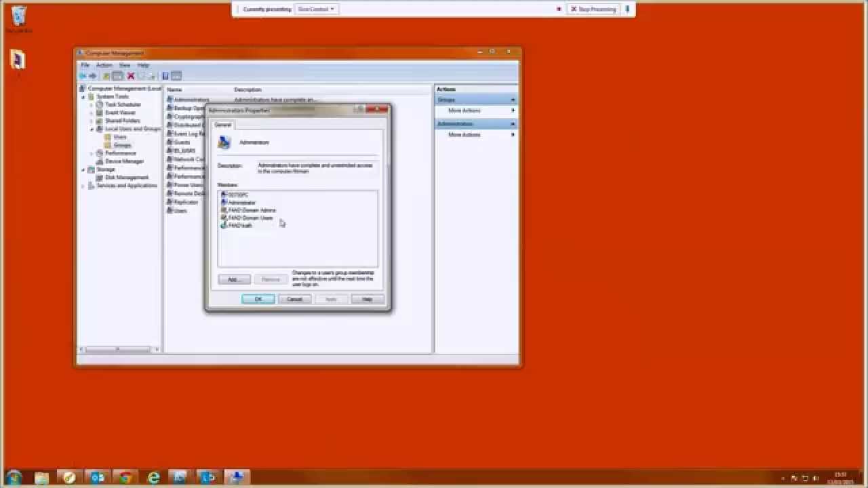This screenshot has height=488, width=868.
Task: Click the Windows Start button
Action: (x=14, y=478)
